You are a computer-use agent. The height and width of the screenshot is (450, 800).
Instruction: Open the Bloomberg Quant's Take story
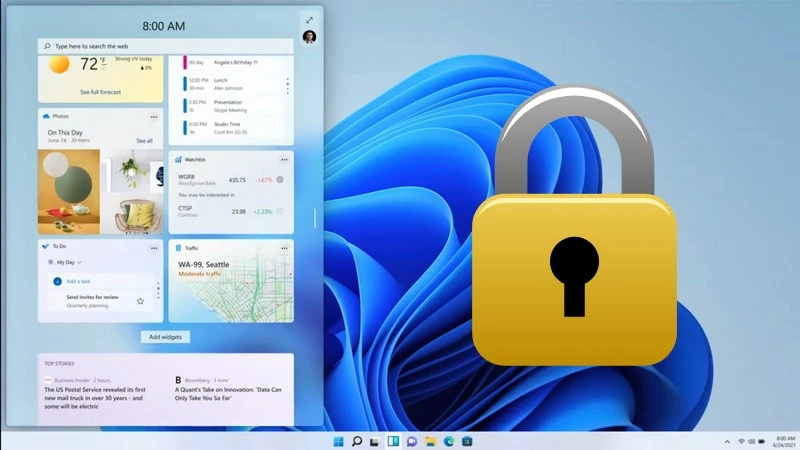click(228, 393)
